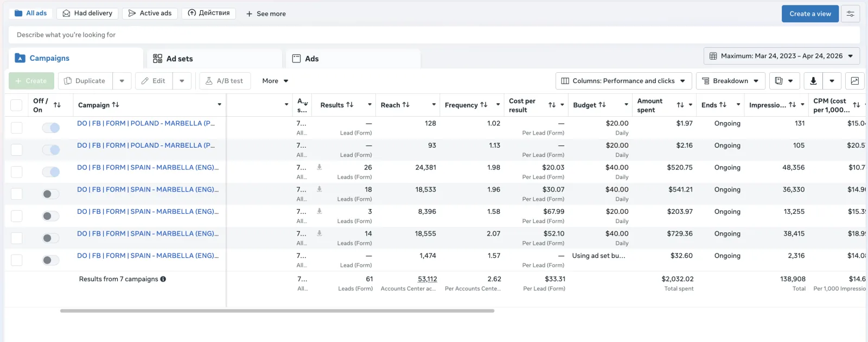Select the Active ads view

tap(150, 13)
